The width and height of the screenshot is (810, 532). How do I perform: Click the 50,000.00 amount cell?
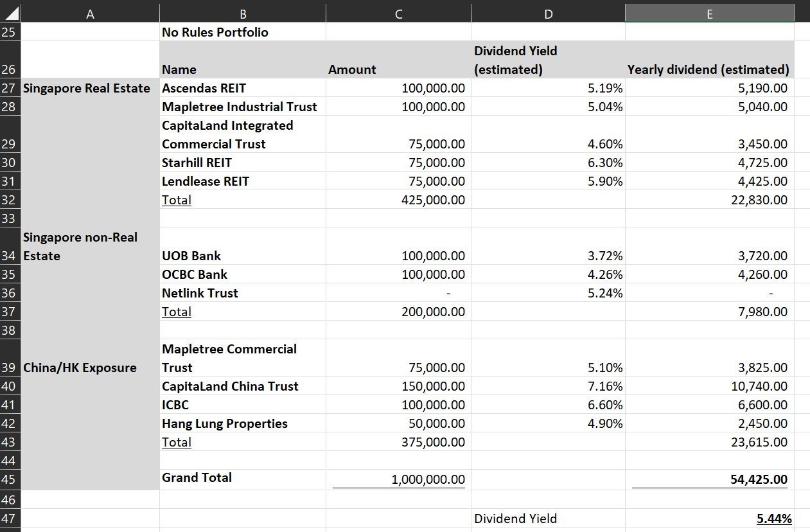[x=399, y=424]
